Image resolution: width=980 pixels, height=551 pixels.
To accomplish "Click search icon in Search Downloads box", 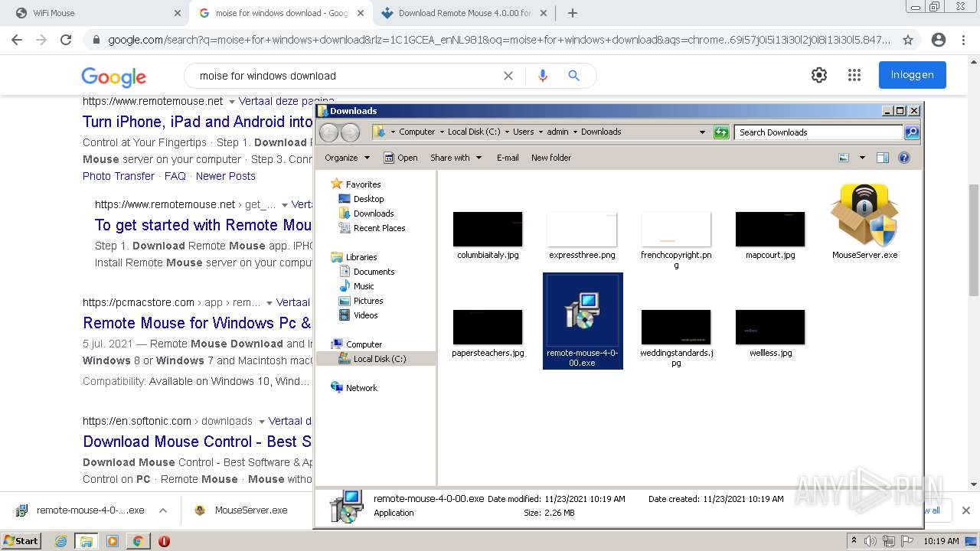I will point(911,132).
